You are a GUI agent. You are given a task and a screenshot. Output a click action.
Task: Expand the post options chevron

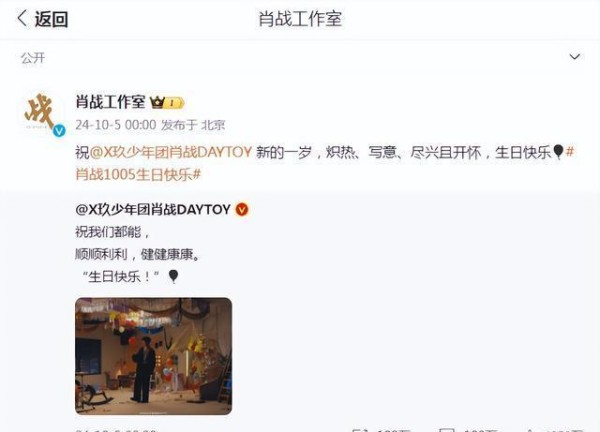point(574,57)
